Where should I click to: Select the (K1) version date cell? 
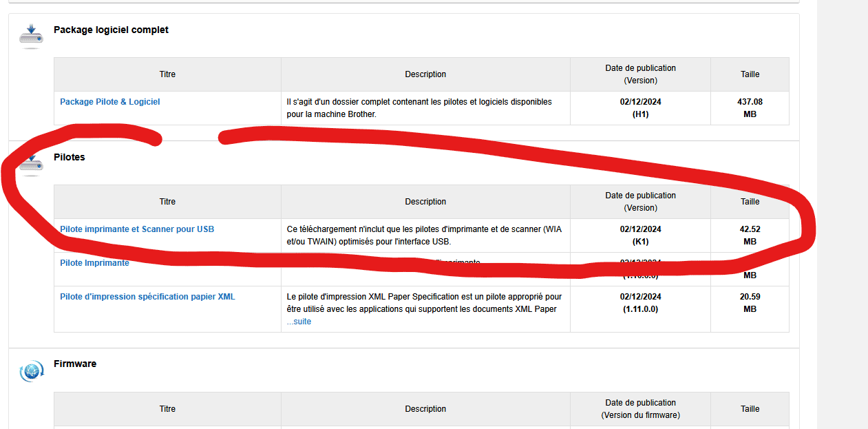pyautogui.click(x=640, y=236)
